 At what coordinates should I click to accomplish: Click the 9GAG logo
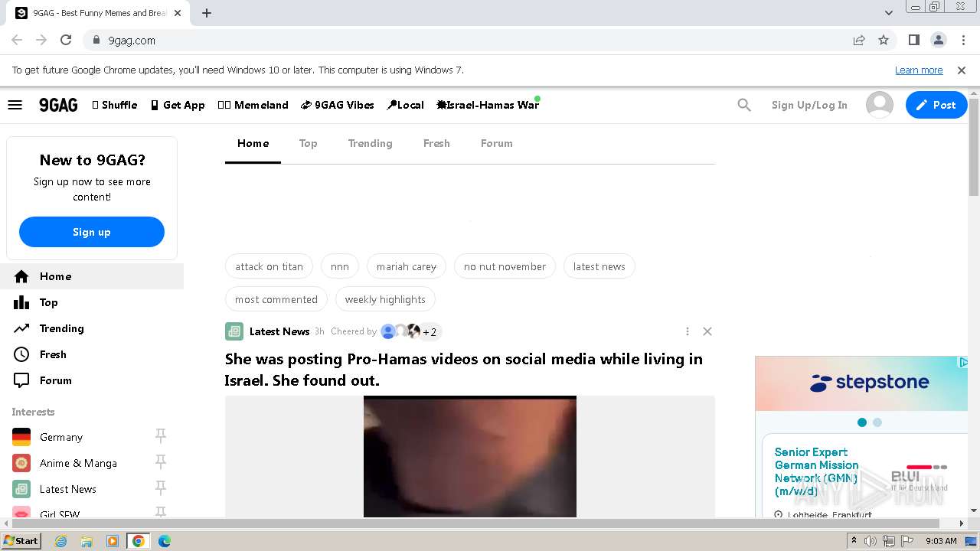click(x=58, y=105)
